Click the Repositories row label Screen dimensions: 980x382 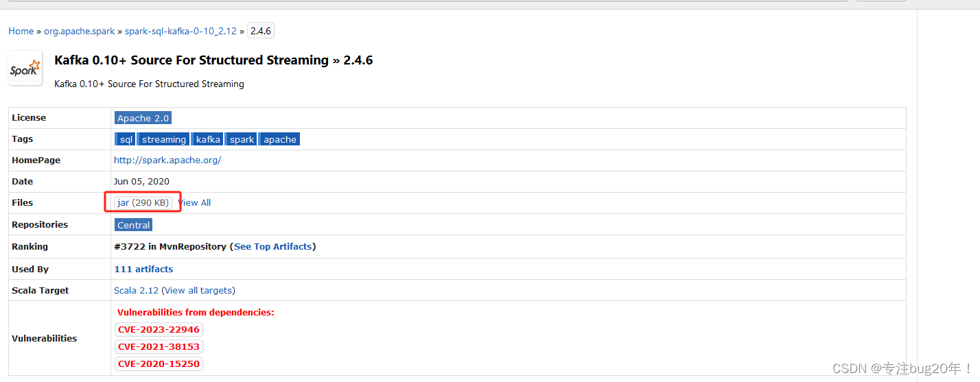[40, 225]
